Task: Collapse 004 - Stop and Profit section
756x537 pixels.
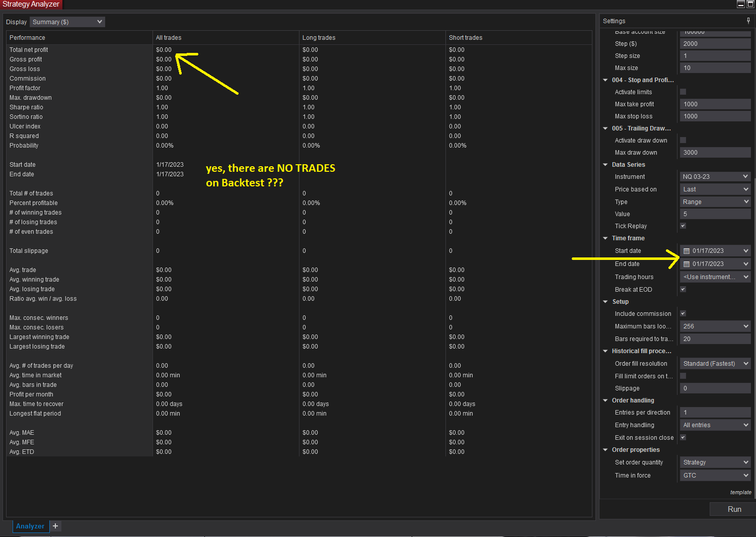Action: point(606,80)
